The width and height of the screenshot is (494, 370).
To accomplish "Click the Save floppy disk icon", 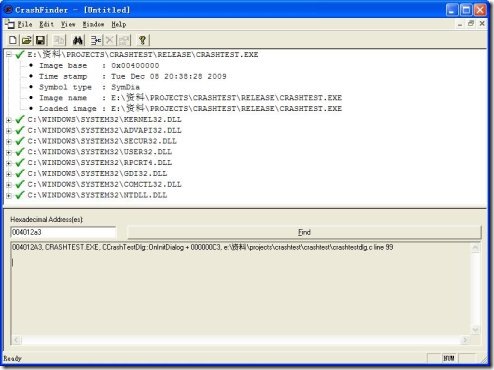I will 40,40.
